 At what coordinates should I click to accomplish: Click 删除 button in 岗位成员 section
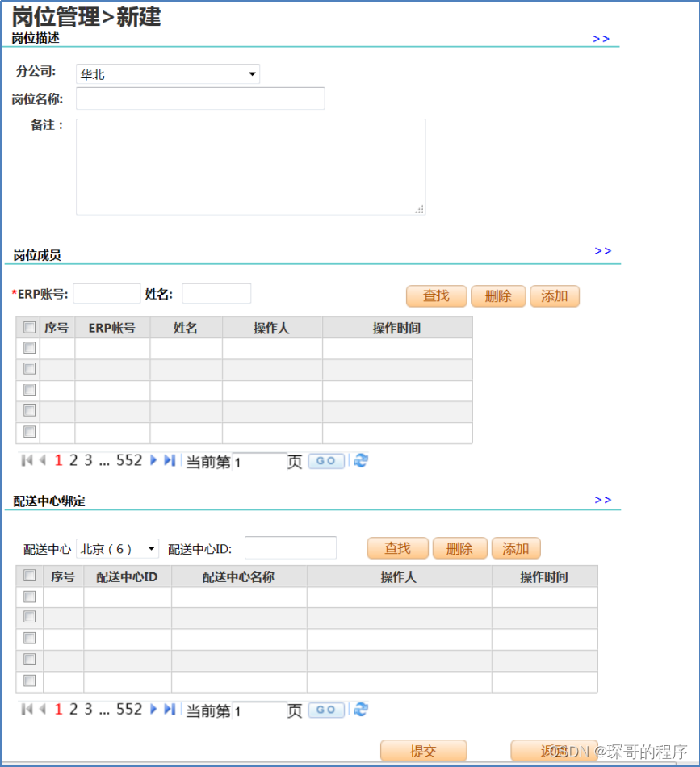point(498,296)
